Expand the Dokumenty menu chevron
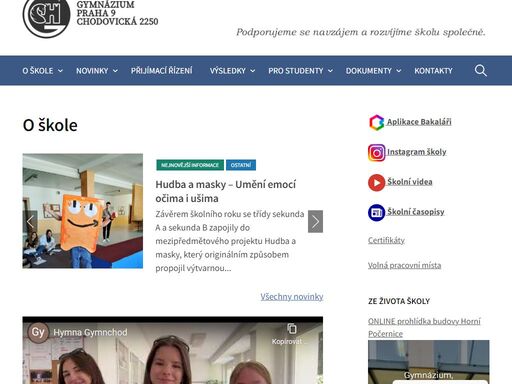 tap(399, 71)
